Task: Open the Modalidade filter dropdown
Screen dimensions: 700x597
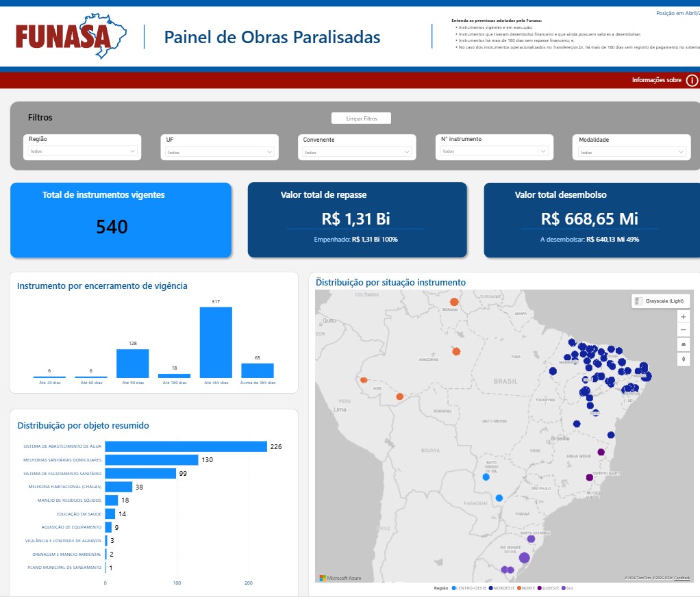Action: click(631, 152)
